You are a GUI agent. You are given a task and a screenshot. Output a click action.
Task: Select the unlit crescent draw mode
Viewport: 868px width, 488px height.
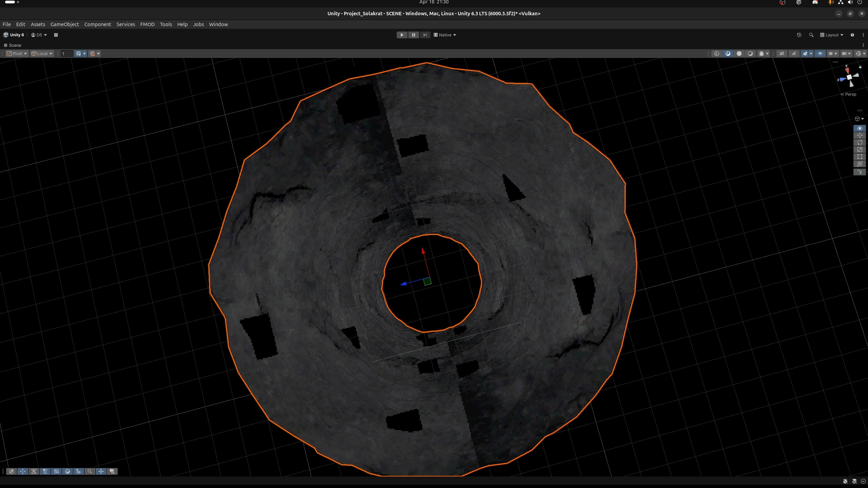(750, 54)
